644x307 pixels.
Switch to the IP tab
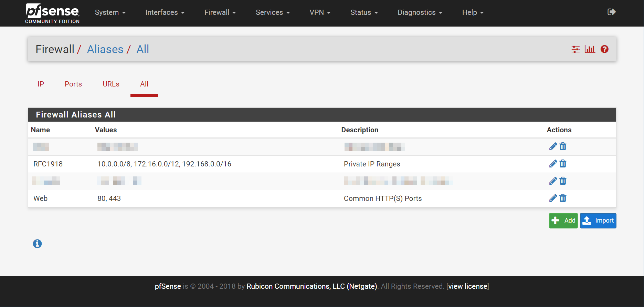[x=41, y=84]
